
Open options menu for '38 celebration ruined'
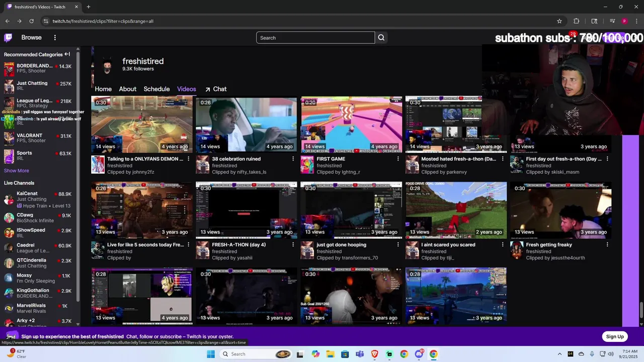tap(293, 159)
